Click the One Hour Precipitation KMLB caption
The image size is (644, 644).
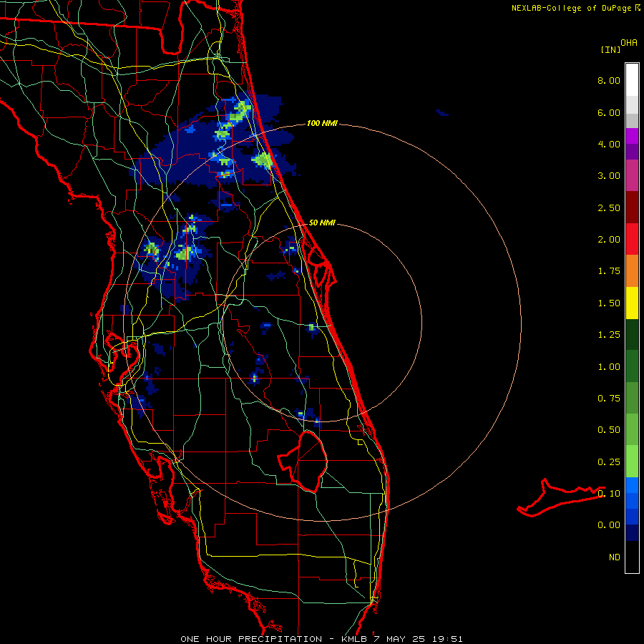(x=321, y=639)
